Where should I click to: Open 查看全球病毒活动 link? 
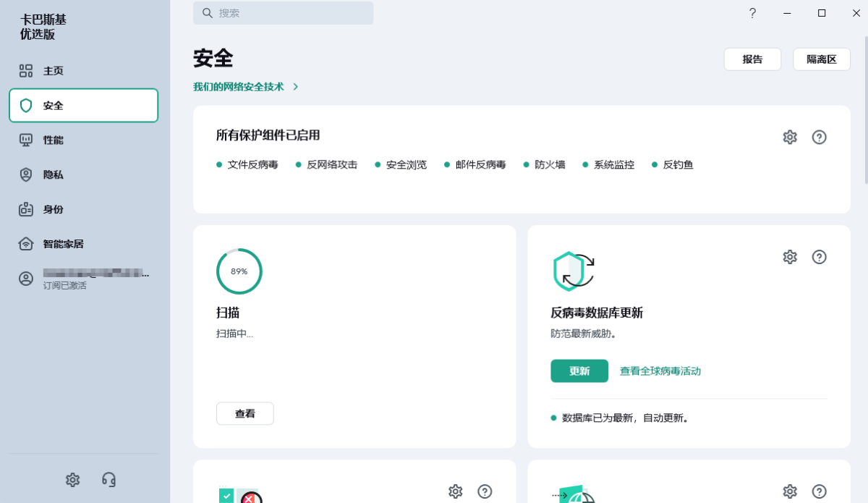(x=659, y=371)
